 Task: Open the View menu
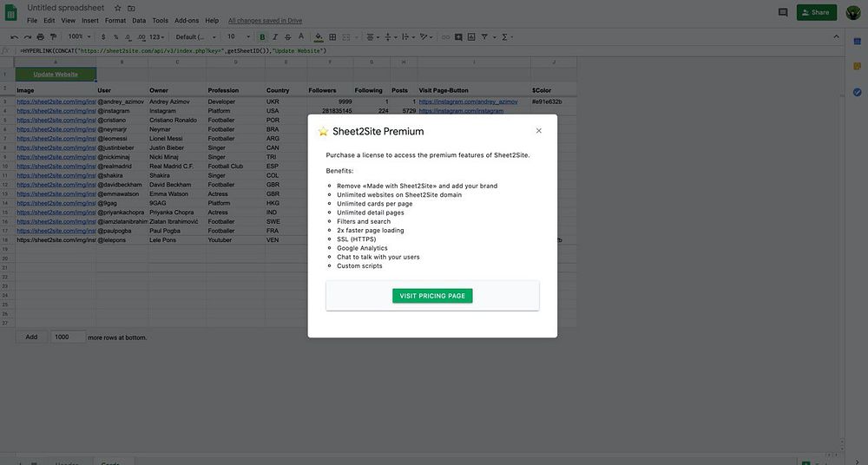68,21
